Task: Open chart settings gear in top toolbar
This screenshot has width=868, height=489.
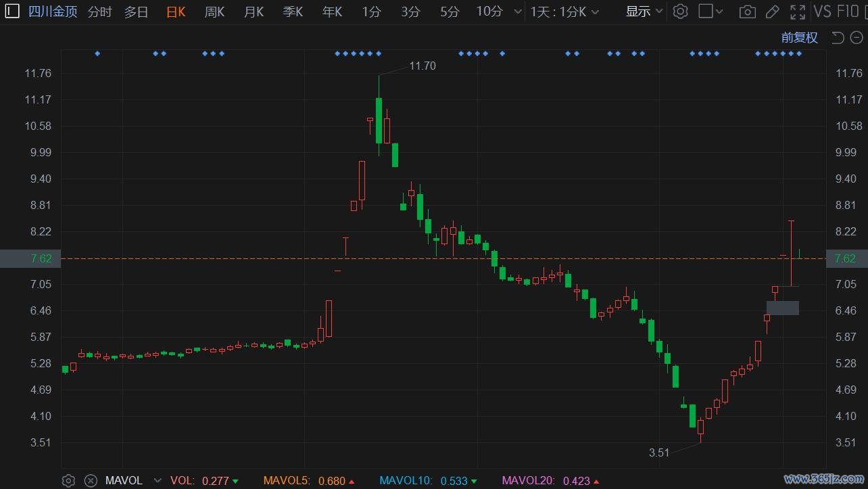Action: point(681,11)
